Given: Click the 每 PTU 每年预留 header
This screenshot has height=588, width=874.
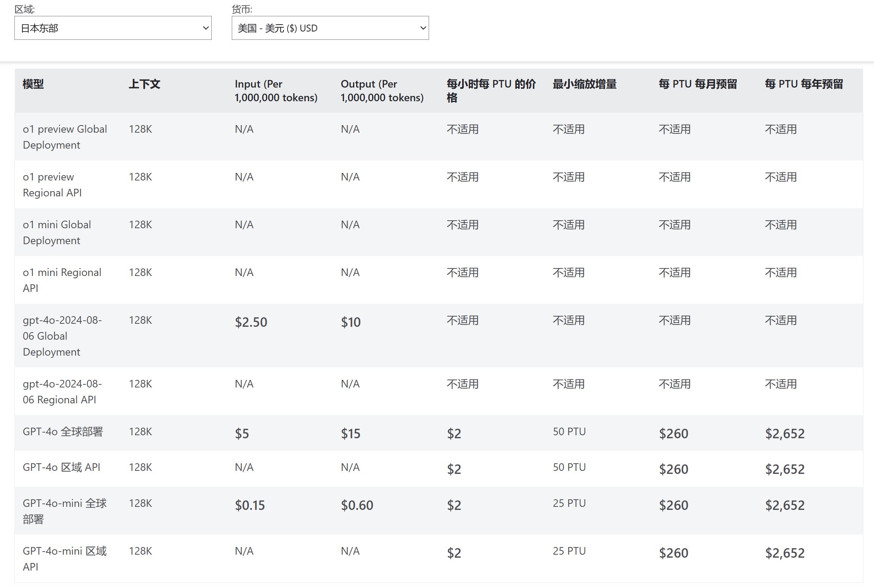Looking at the screenshot, I should (x=804, y=84).
